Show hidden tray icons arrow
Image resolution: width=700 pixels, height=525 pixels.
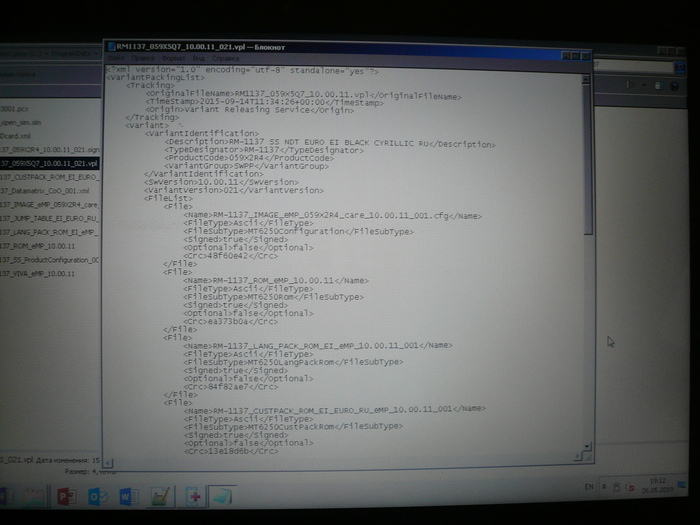click(604, 487)
